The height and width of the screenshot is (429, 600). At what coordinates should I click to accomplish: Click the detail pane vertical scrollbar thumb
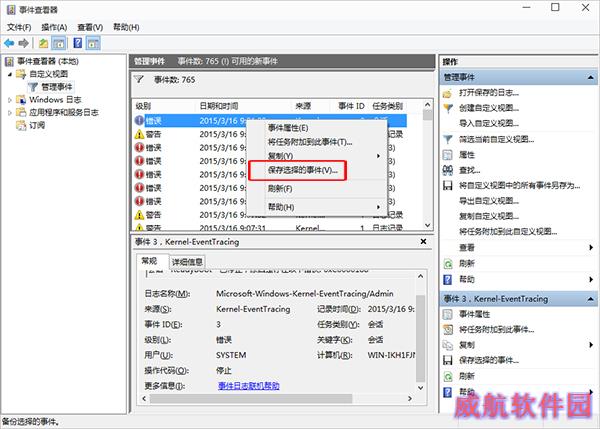(x=420, y=338)
